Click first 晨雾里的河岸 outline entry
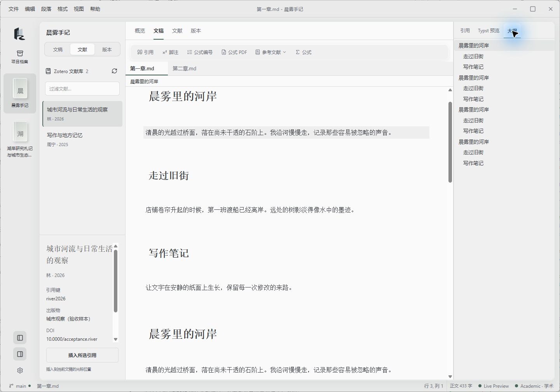This screenshot has width=560, height=392. click(504, 45)
